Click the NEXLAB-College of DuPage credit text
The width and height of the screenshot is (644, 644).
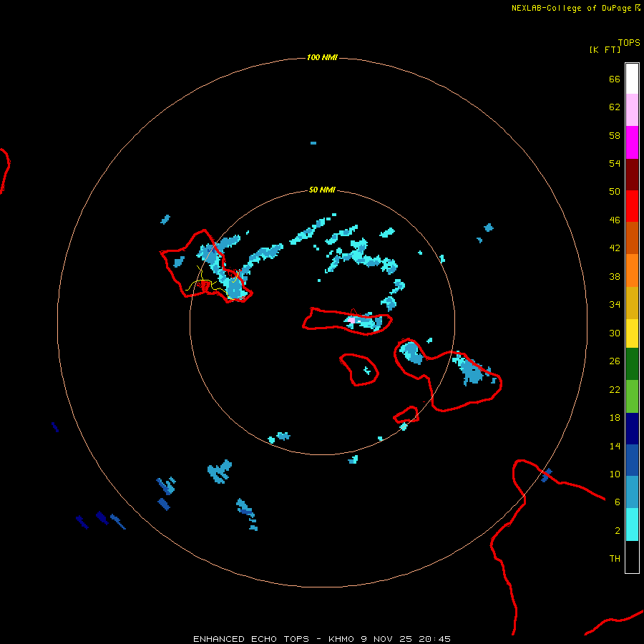point(571,8)
